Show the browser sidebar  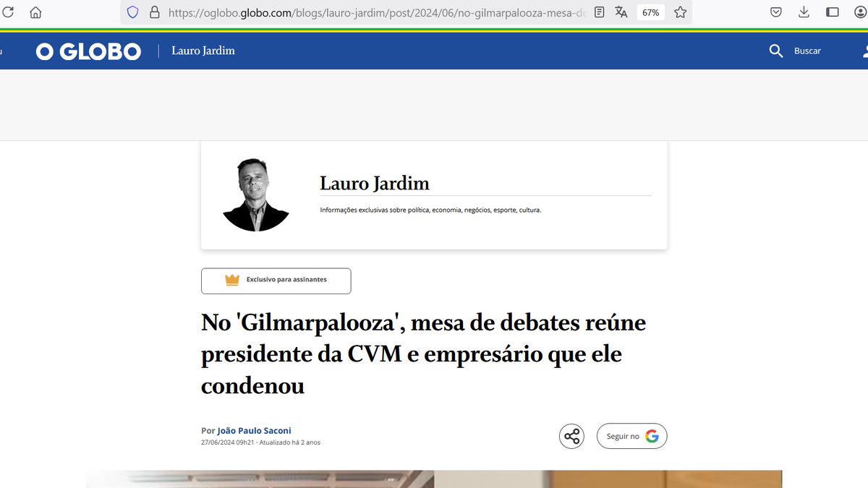tap(833, 12)
